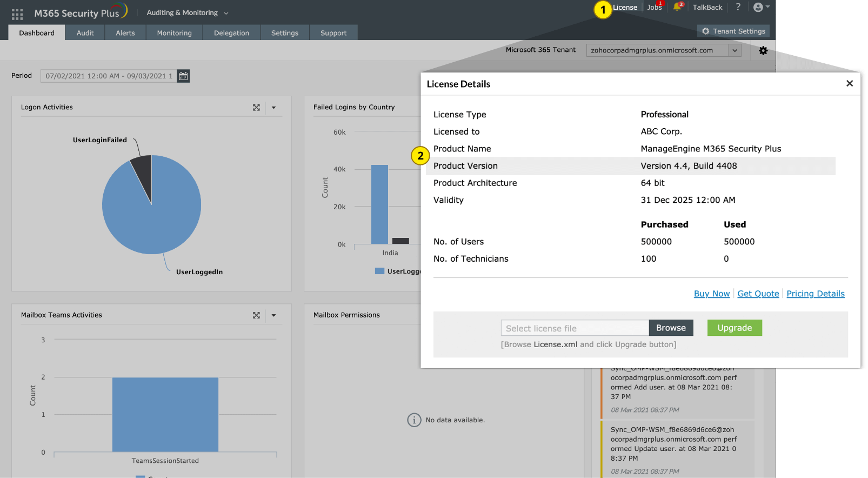
Task: Open the Jobs link in header
Action: [x=655, y=8]
